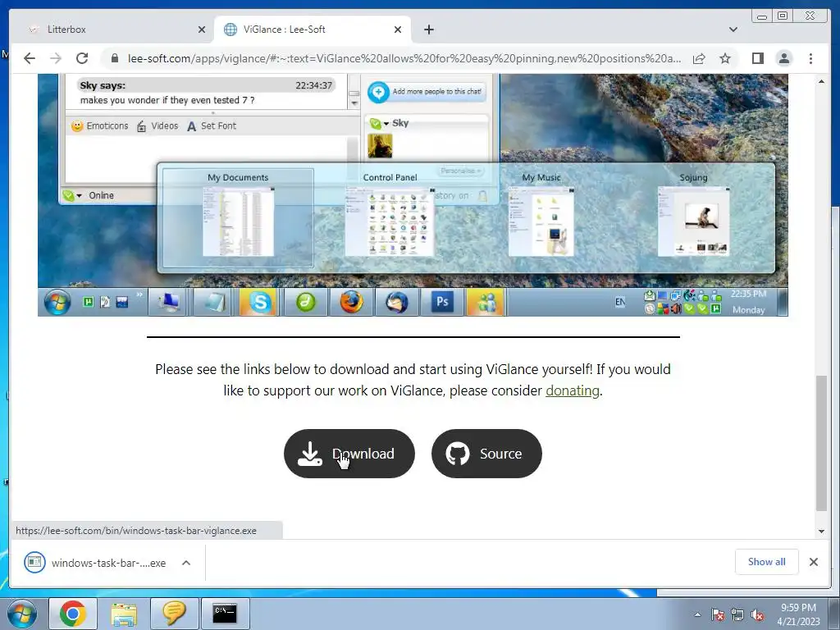Click the network tray icon

click(737, 614)
